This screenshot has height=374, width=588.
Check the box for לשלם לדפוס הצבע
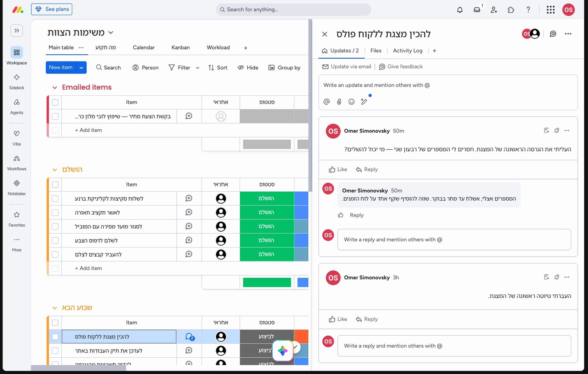[x=55, y=241]
